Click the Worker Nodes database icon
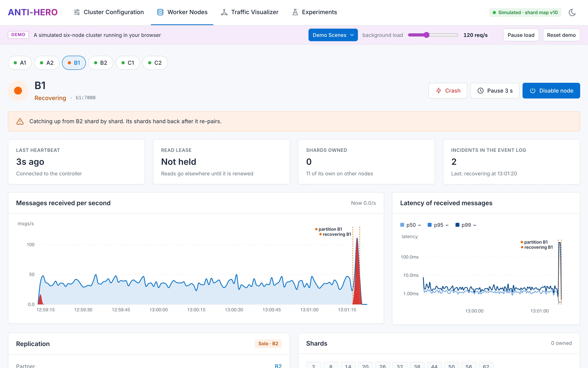This screenshot has width=588, height=368. click(x=160, y=12)
